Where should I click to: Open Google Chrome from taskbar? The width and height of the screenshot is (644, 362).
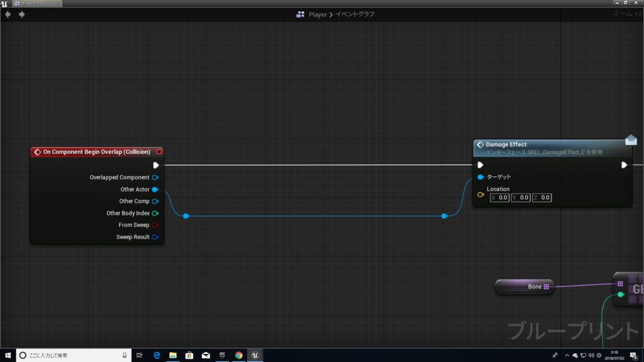238,356
